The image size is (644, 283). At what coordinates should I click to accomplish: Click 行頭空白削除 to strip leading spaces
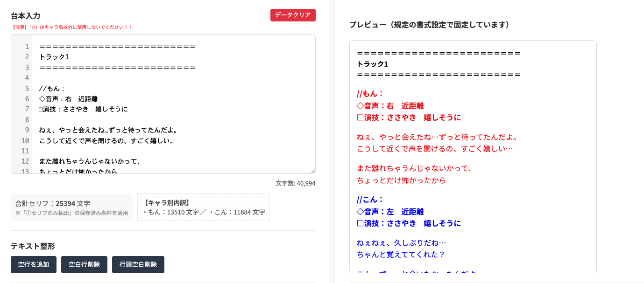(138, 264)
